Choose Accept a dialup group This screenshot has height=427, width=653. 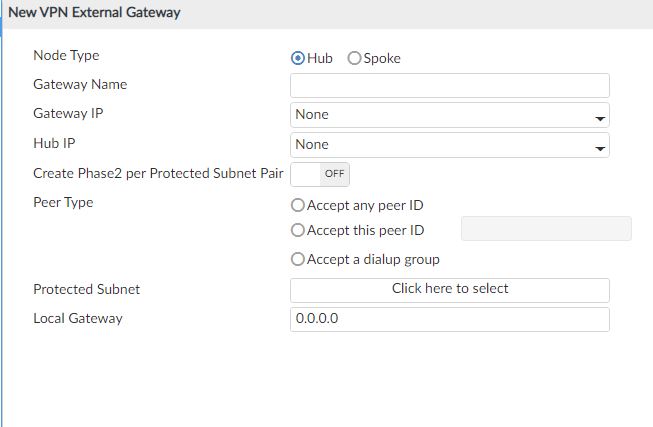pos(297,260)
